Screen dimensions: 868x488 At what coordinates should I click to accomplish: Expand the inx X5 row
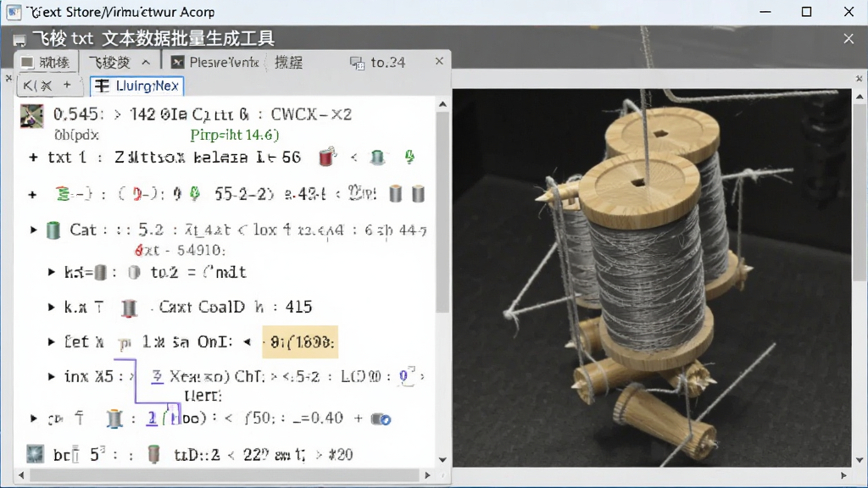[51, 377]
